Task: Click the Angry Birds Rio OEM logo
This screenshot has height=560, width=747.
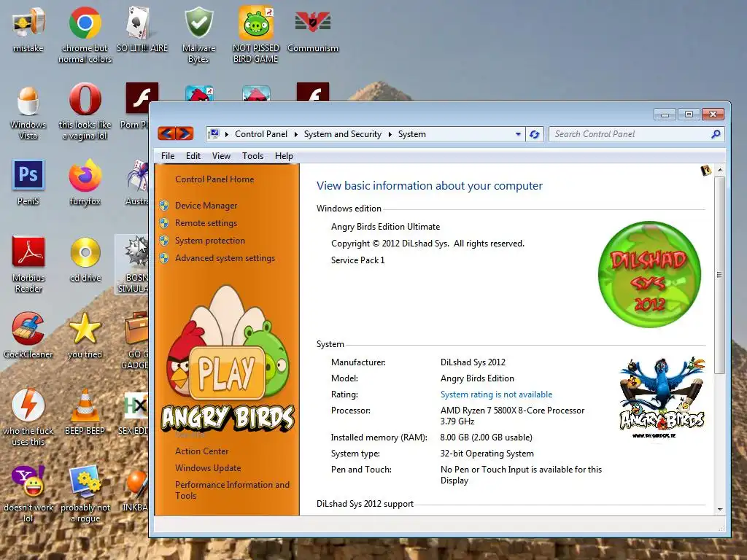Action: point(661,397)
